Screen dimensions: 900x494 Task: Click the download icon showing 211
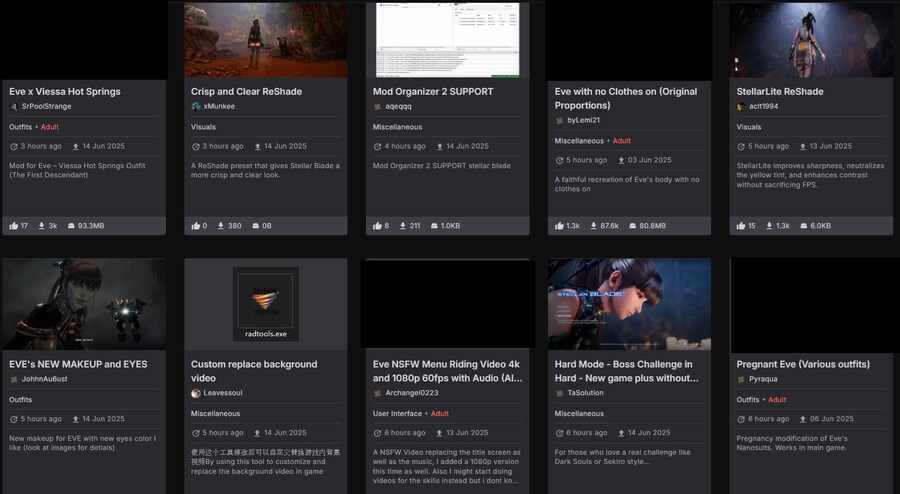click(x=403, y=226)
